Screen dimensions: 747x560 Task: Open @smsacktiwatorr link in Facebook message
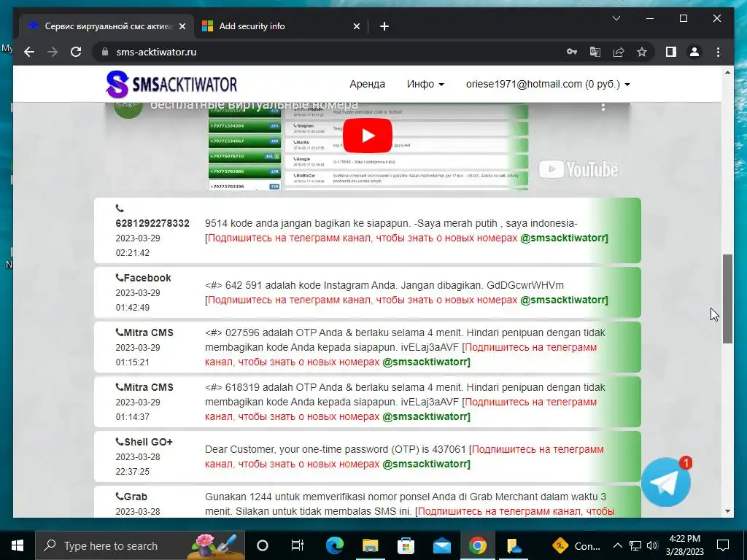[x=564, y=300]
